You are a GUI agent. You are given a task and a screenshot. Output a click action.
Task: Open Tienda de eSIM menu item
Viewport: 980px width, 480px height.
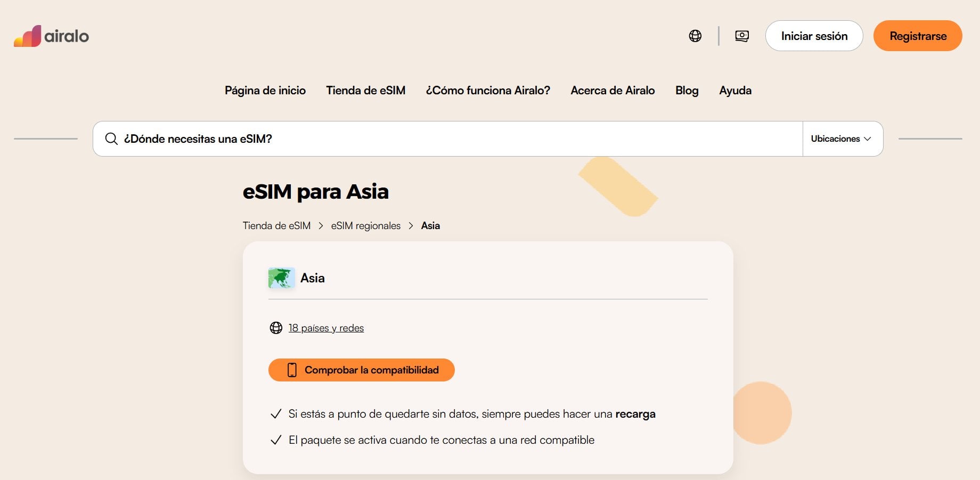click(365, 91)
